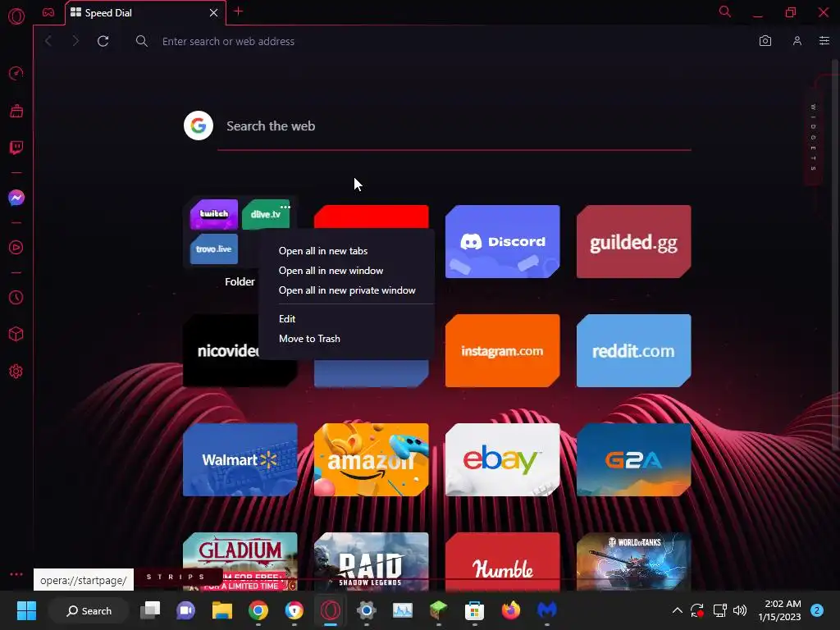
Task: Open sidebar setup three dots
Action: tap(16, 573)
